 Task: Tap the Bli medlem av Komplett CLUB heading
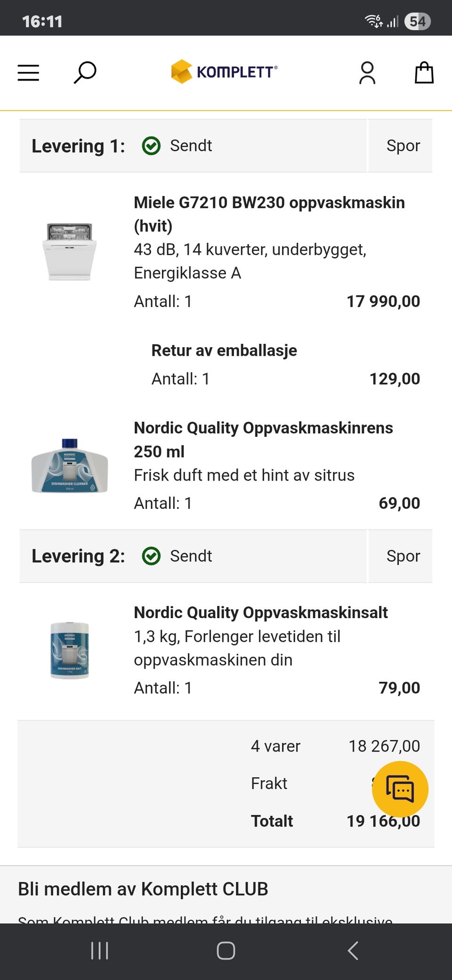point(143,889)
